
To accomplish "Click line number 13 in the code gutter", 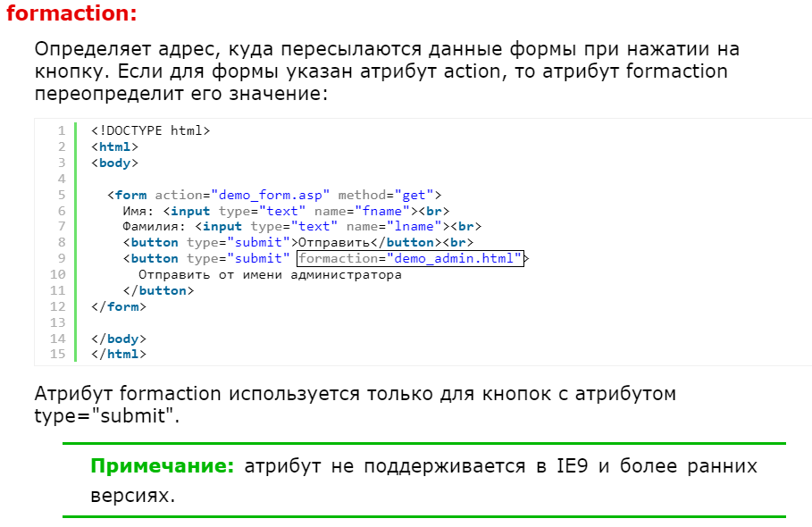I will [57, 322].
